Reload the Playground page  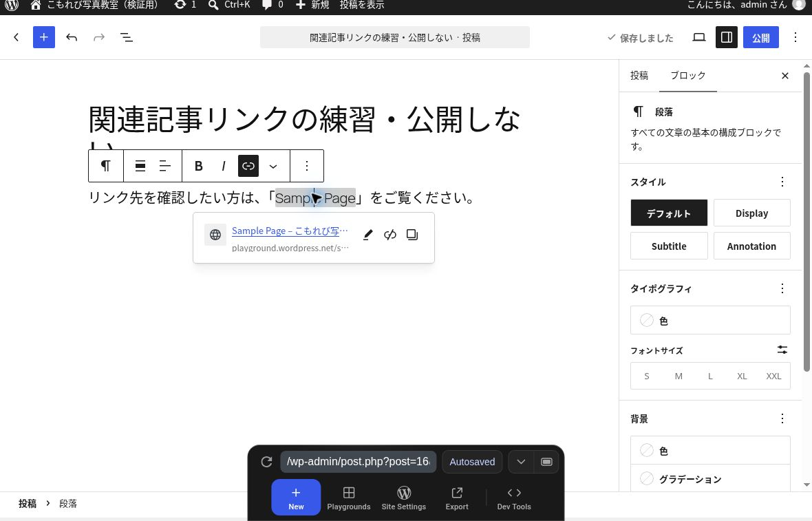[x=267, y=462]
